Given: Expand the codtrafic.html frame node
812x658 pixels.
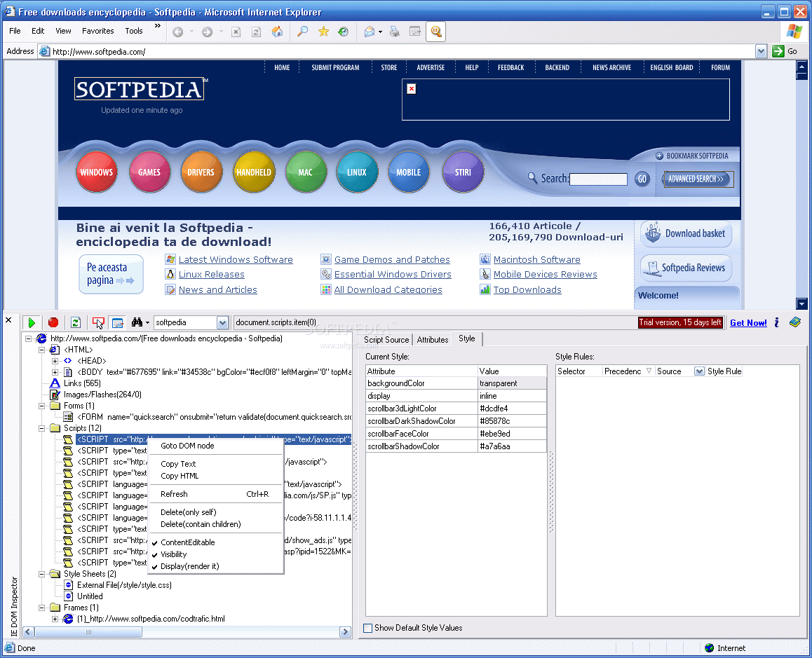Looking at the screenshot, I should coord(55,619).
